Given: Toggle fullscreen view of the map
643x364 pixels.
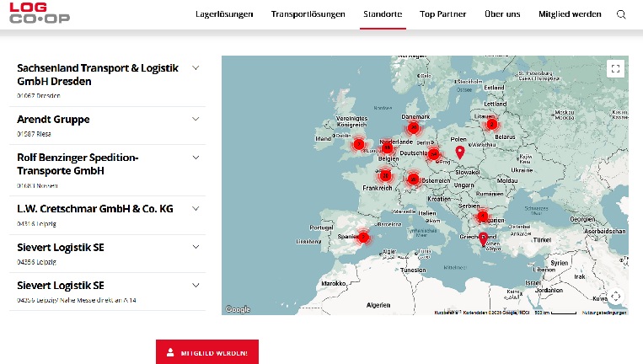Looking at the screenshot, I should (x=615, y=68).
